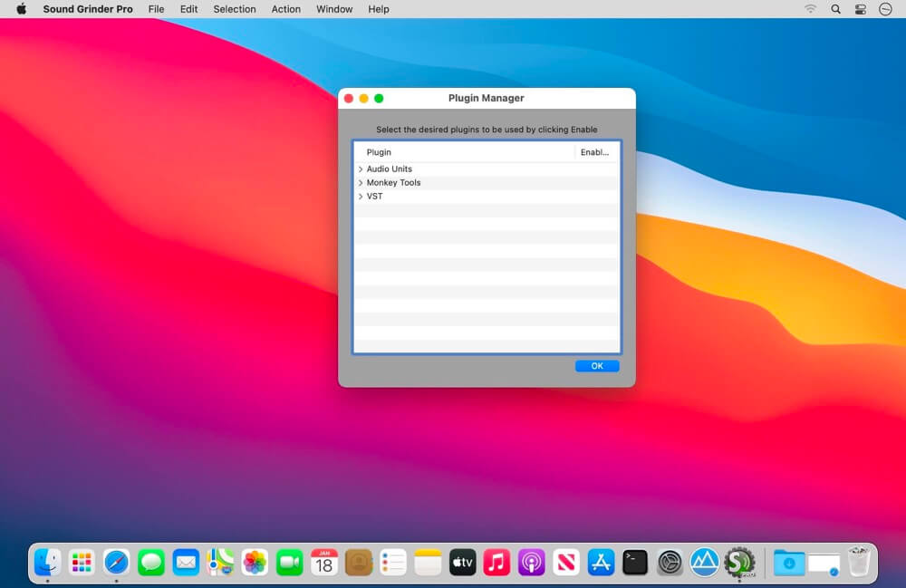Viewport: 906px width, 588px height.
Task: Open Notes from the Dock
Action: pos(428,562)
